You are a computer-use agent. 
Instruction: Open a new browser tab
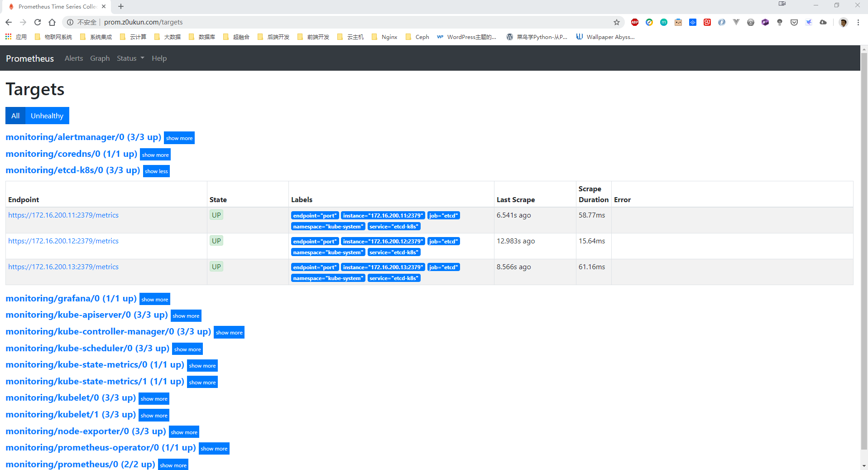tap(121, 6)
